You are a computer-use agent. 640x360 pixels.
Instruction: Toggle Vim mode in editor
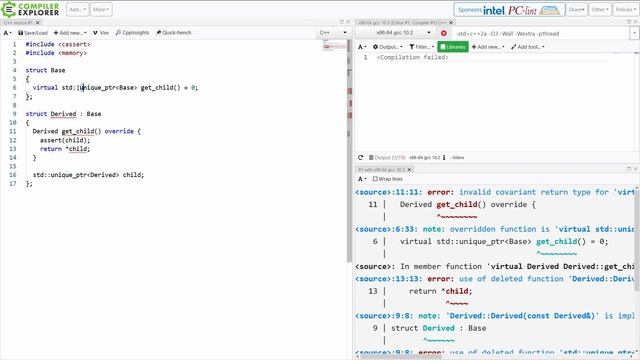[x=101, y=33]
